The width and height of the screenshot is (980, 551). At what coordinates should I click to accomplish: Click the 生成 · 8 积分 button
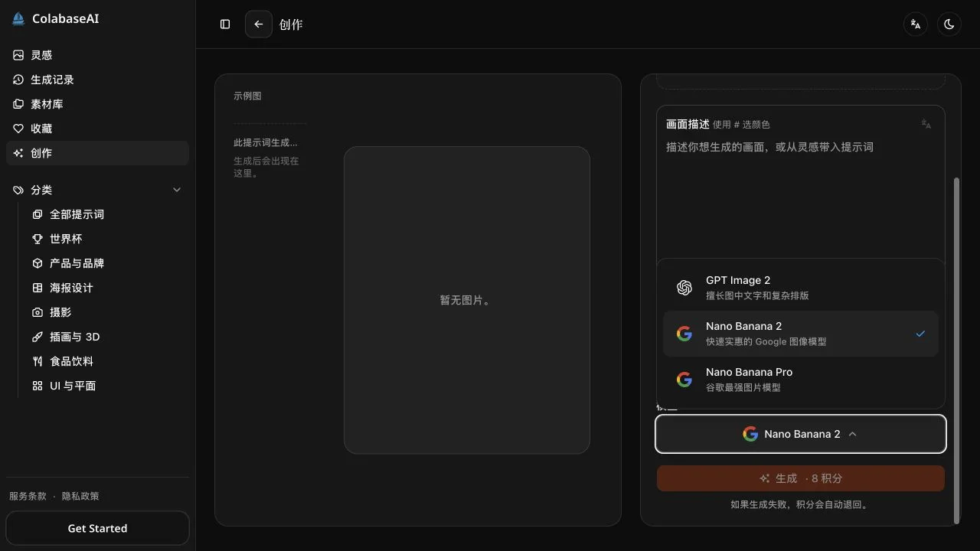click(801, 478)
